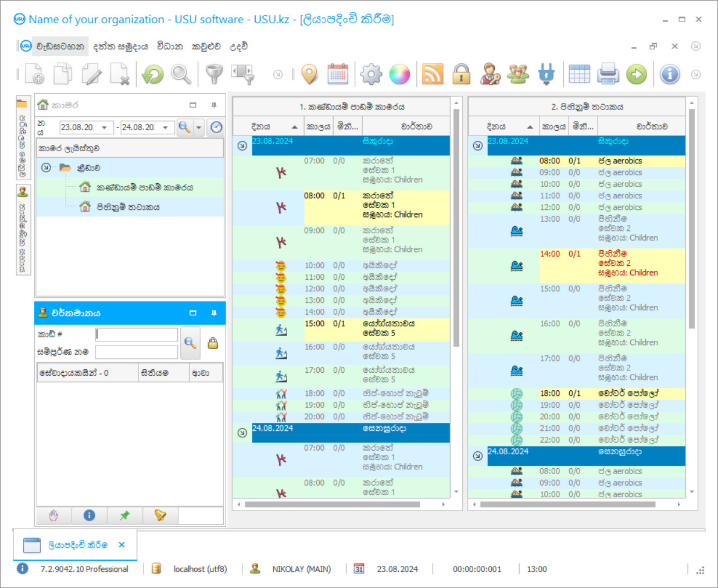Click the padlock icon in toolbar
Image resolution: width=718 pixels, height=588 pixels.
[x=462, y=74]
